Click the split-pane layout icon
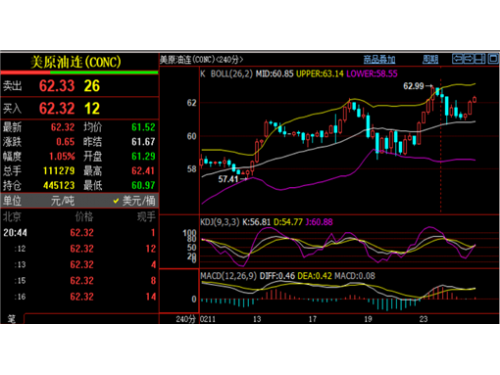 pyautogui.click(x=480, y=59)
